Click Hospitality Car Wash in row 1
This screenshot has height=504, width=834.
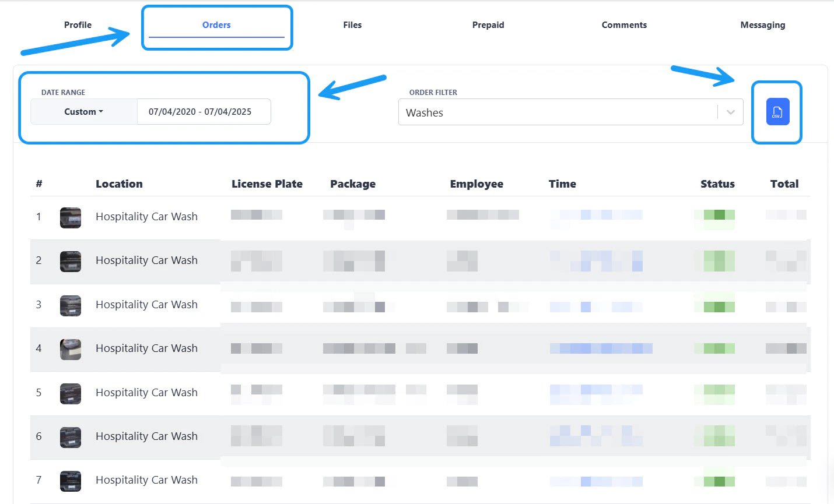(146, 217)
